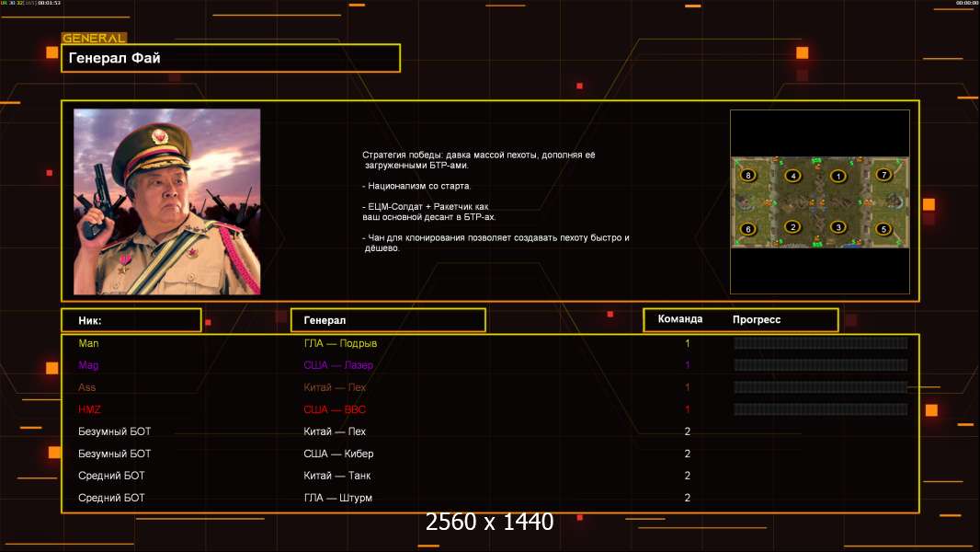Click the Ник: column header
This screenshot has width=980, height=552.
[x=131, y=320]
